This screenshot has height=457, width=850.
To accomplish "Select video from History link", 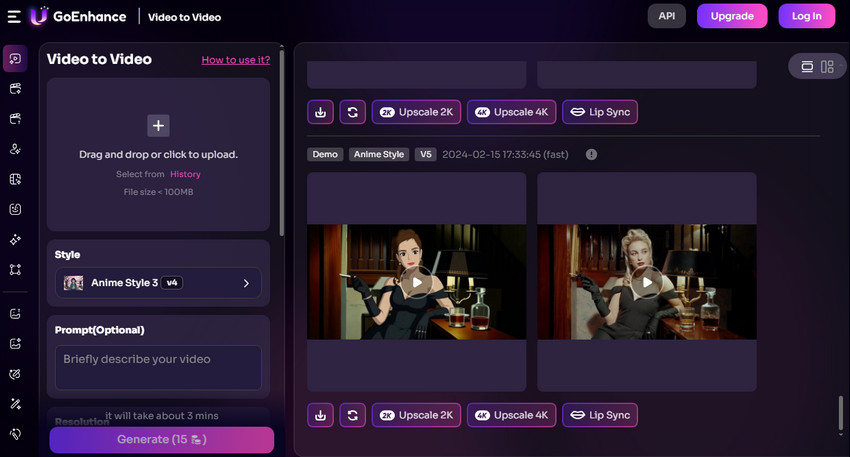I will (185, 174).
